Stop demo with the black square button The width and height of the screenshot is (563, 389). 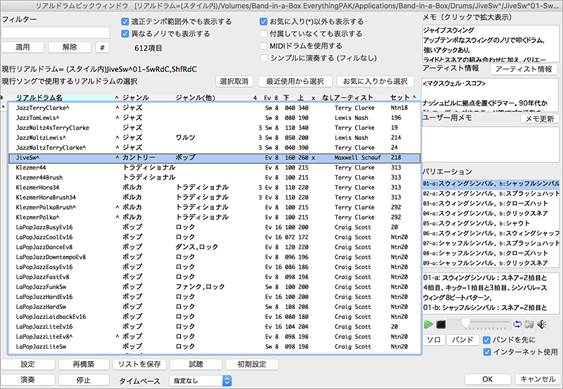pos(441,324)
